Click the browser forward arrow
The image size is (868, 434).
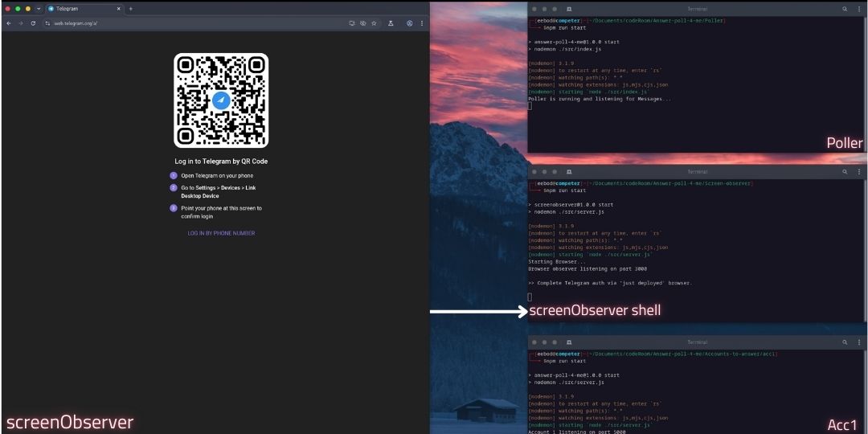20,23
